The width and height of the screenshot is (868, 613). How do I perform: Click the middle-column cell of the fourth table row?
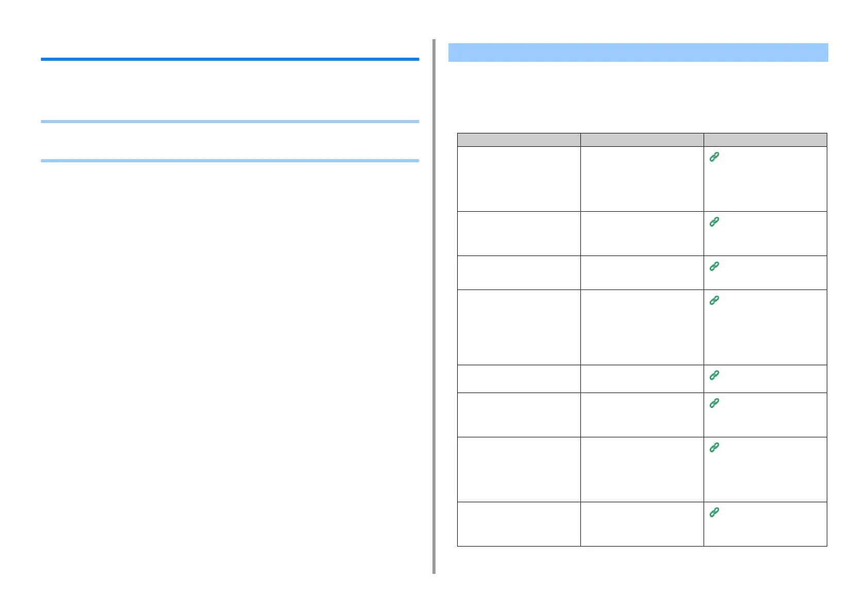point(642,328)
